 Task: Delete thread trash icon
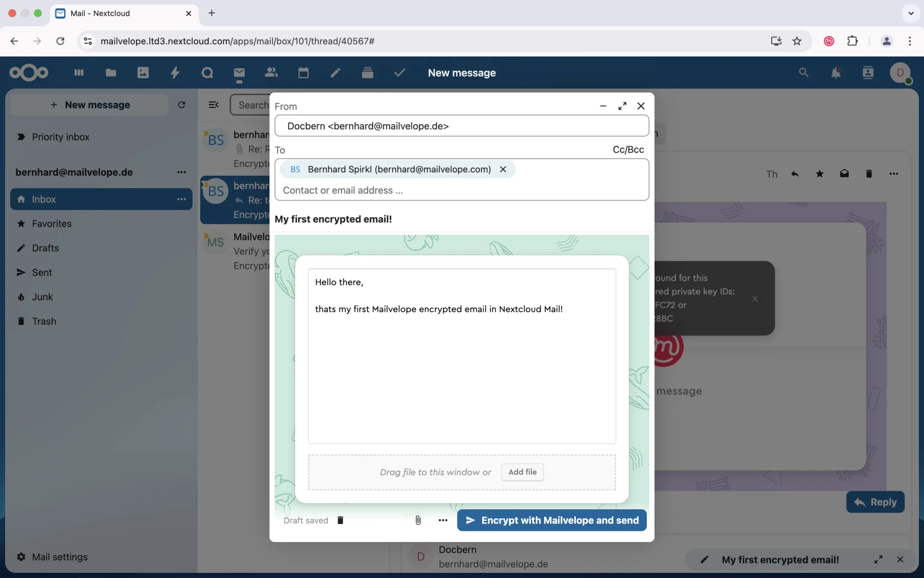pyautogui.click(x=869, y=174)
